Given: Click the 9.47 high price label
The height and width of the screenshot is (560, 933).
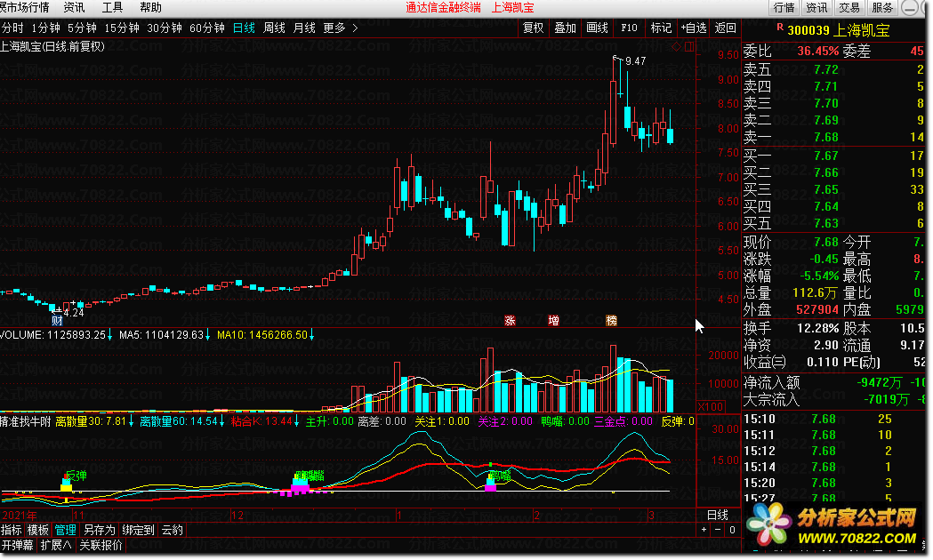Looking at the screenshot, I should [x=635, y=60].
